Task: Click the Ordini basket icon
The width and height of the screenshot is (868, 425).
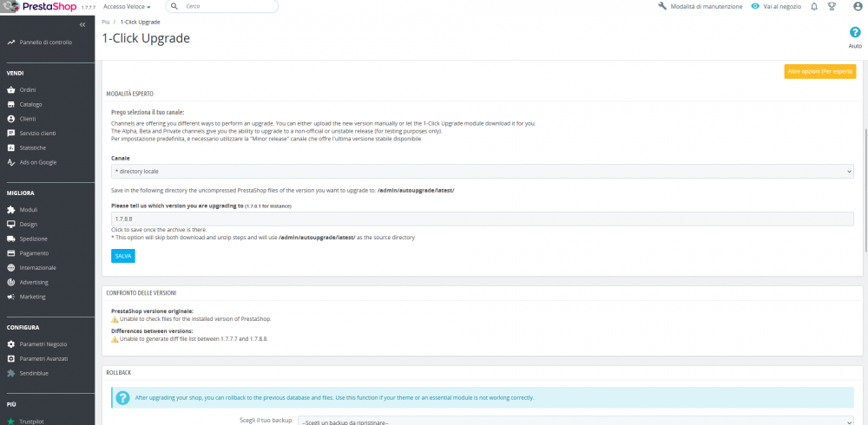Action: [x=10, y=89]
